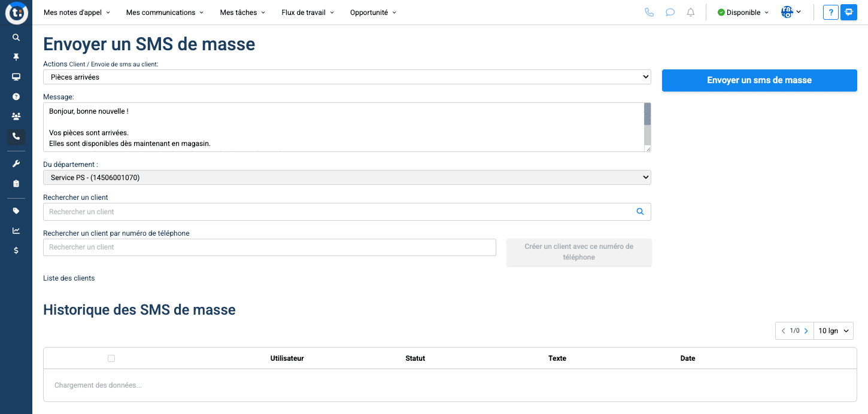
Task: Click the pin icon in the sidebar
Action: click(16, 57)
